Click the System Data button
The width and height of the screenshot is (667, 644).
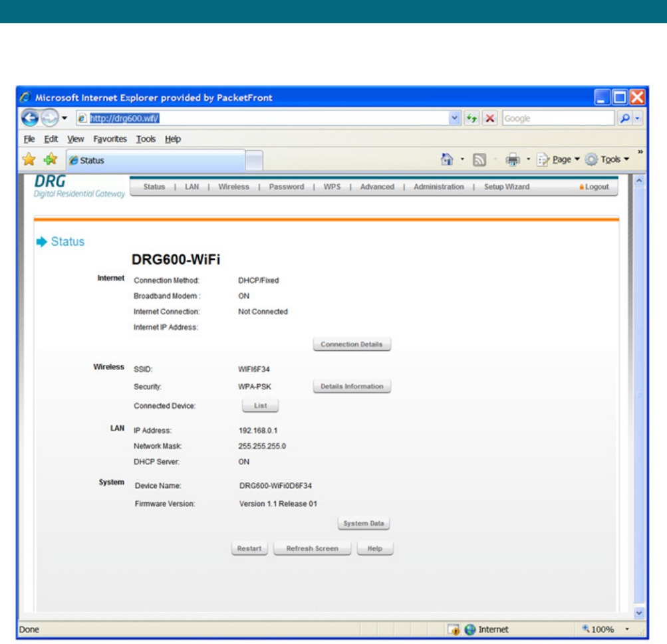click(x=364, y=523)
